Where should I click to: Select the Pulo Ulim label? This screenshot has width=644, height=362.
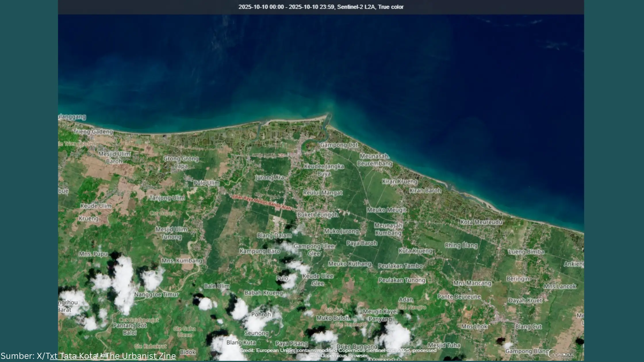tap(206, 183)
